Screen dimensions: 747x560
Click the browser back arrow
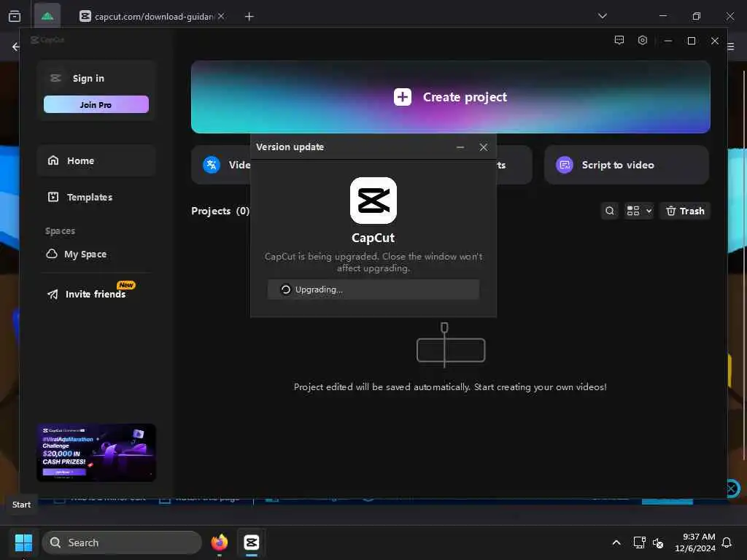tap(16, 47)
